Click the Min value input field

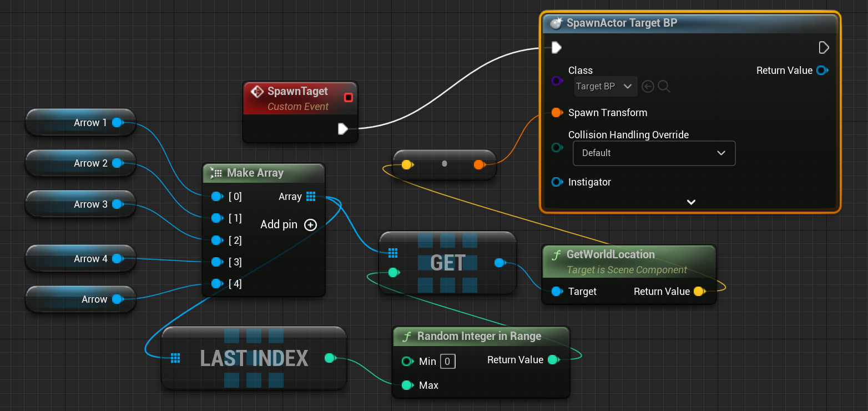447,362
